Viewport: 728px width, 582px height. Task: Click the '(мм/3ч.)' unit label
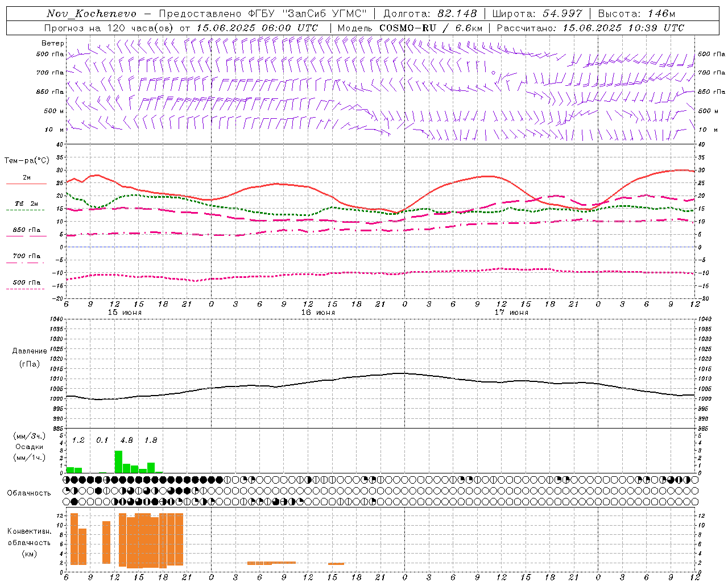[29, 436]
